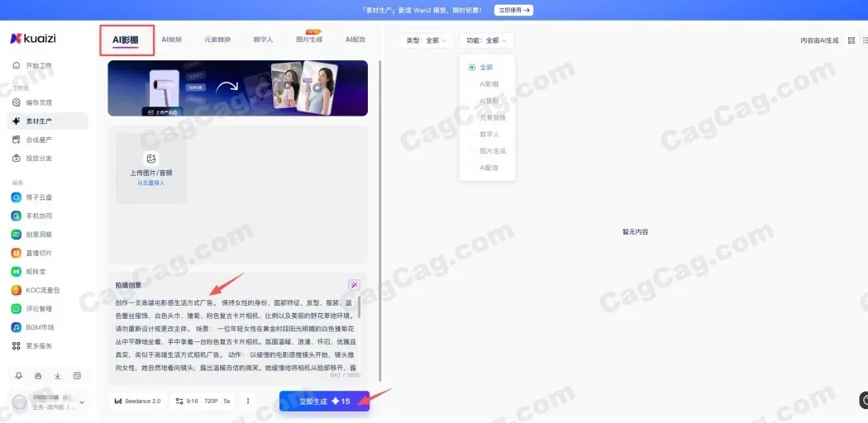Click the list icon right of download
The height and width of the screenshot is (423, 868).
click(77, 376)
